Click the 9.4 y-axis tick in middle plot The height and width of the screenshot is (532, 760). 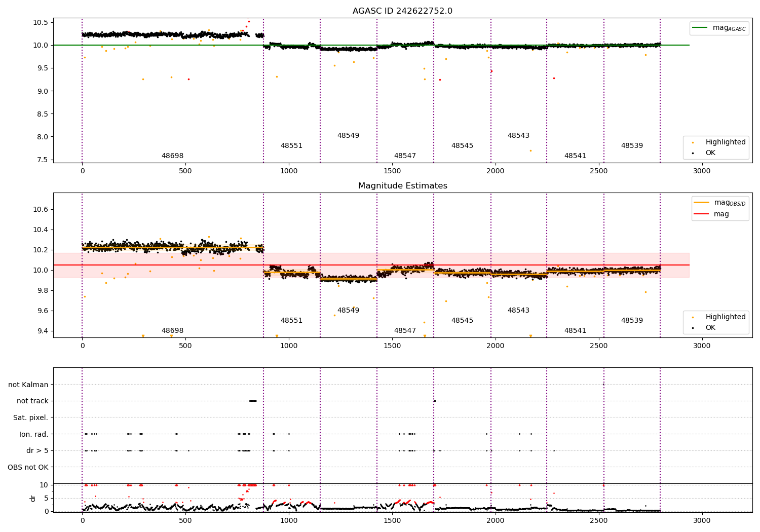43,331
